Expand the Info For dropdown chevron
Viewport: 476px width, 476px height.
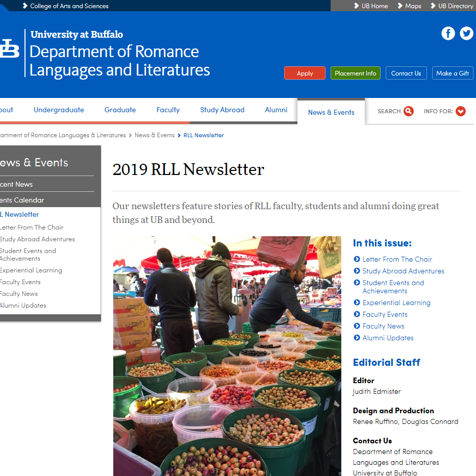pos(461,111)
